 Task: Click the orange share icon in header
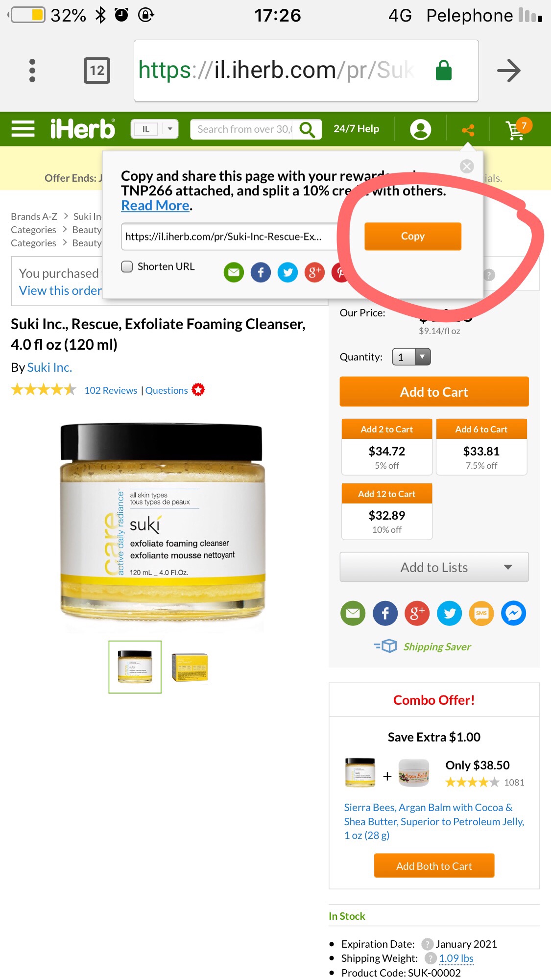pos(468,130)
